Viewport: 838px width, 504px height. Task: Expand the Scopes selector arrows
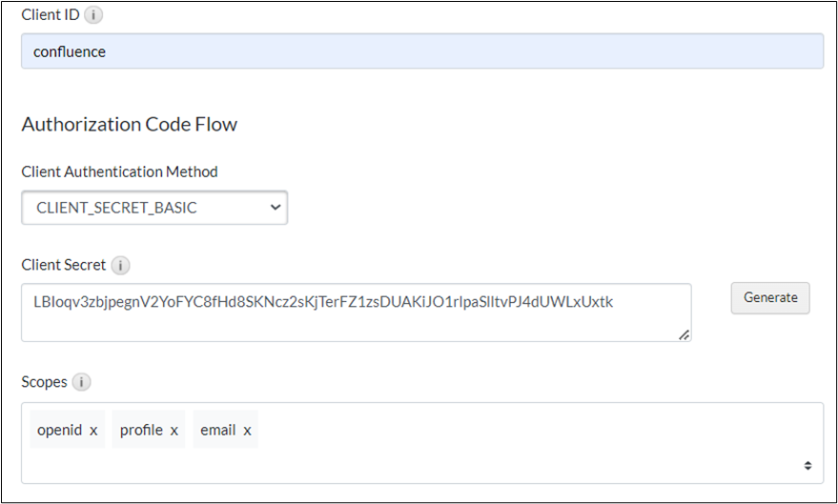coord(807,465)
